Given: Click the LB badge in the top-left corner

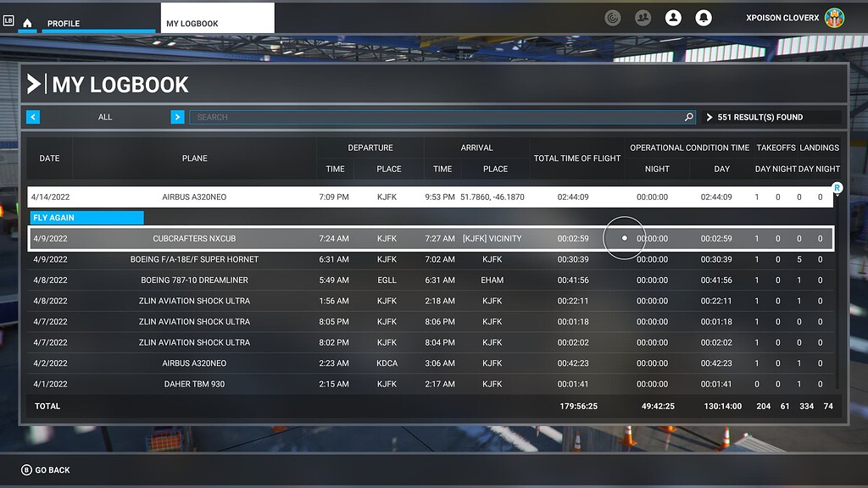Looking at the screenshot, I should 9,20.
